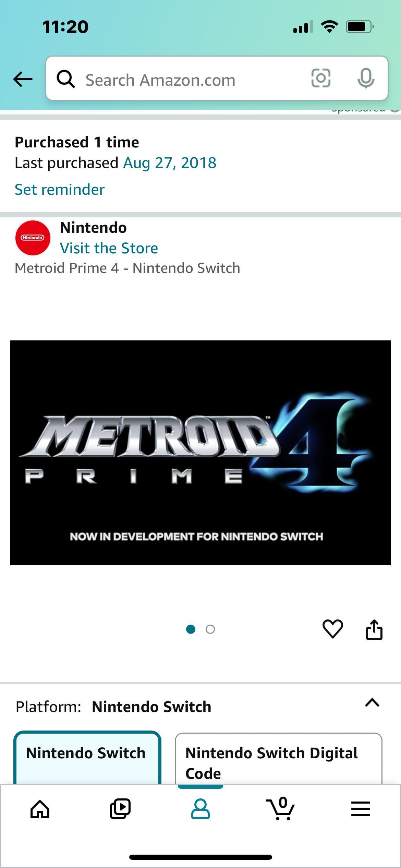Tap the microphone voice search icon

(x=366, y=78)
